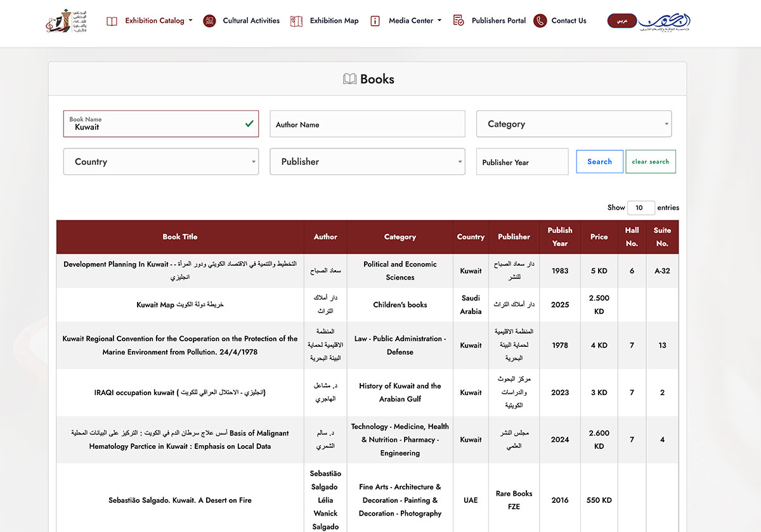Click the Arabic calligraphy logo at top right
Image resolution: width=761 pixels, height=532 pixels.
[x=664, y=21]
